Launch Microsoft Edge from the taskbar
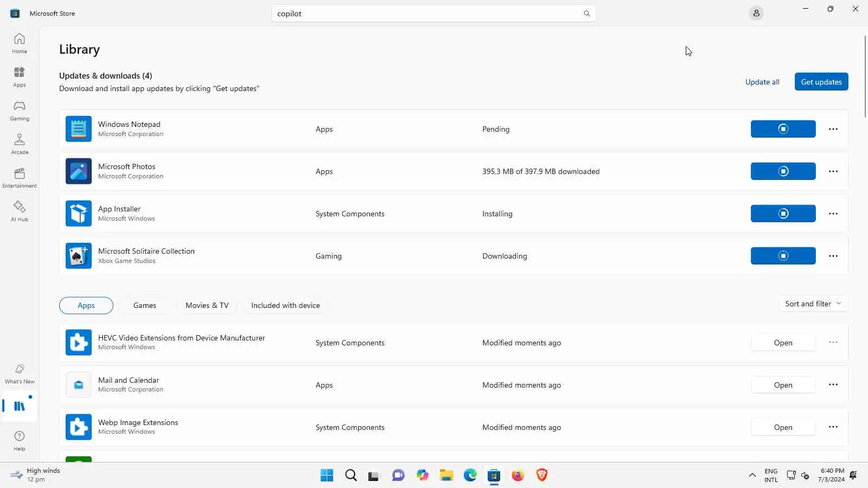This screenshot has width=868, height=488. [470, 476]
